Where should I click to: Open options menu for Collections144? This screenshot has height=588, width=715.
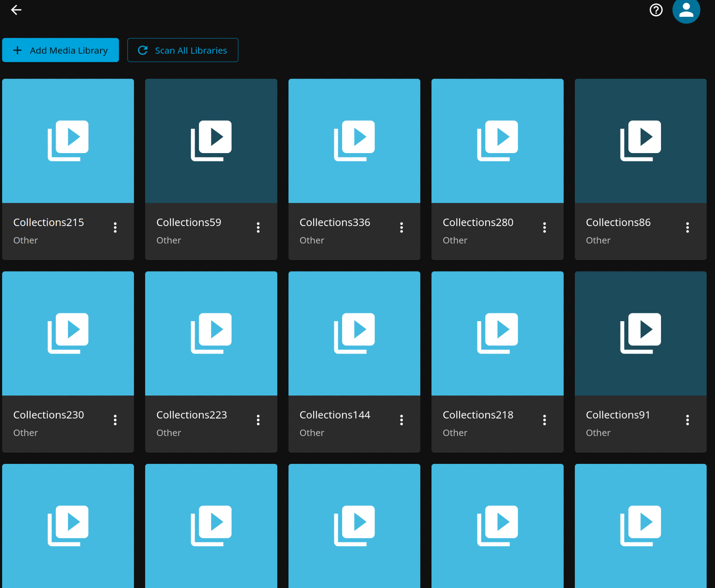coord(401,420)
